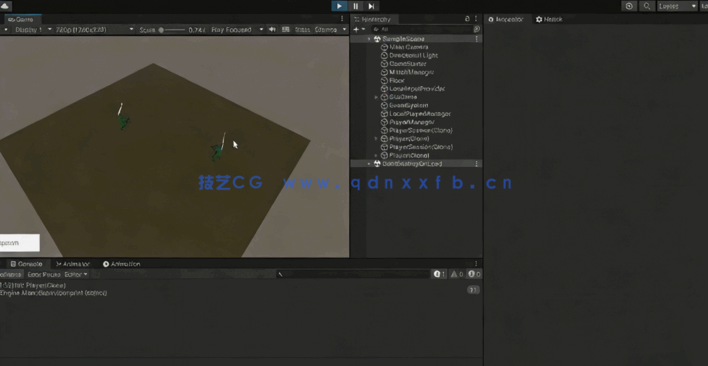Click the Main Camera cube icon

pyautogui.click(x=384, y=47)
